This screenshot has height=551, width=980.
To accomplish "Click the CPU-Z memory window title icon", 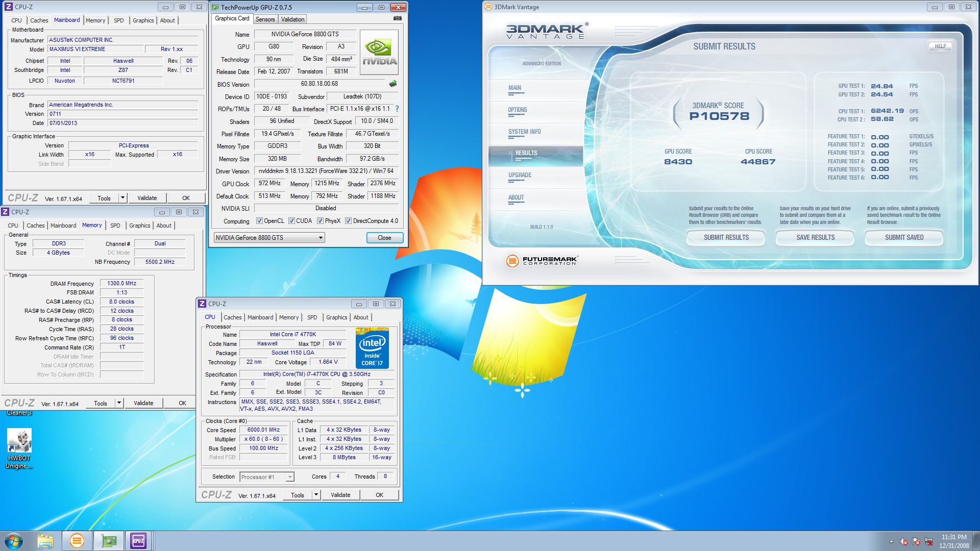I will (x=6, y=212).
